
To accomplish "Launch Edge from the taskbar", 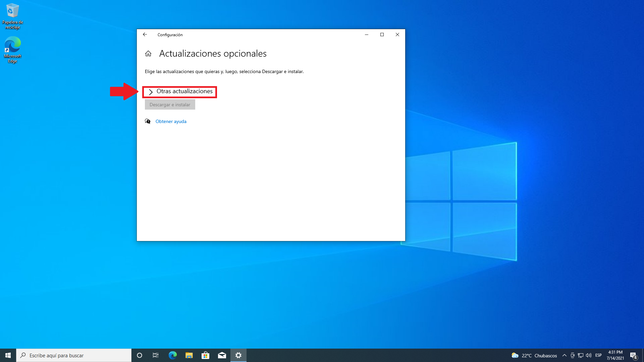I will tap(172, 355).
